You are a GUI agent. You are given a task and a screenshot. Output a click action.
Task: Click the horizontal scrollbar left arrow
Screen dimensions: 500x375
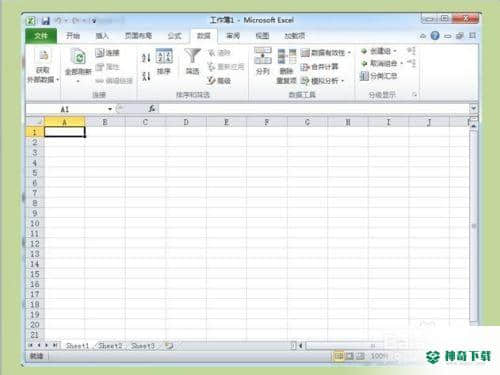pyautogui.click(x=300, y=346)
